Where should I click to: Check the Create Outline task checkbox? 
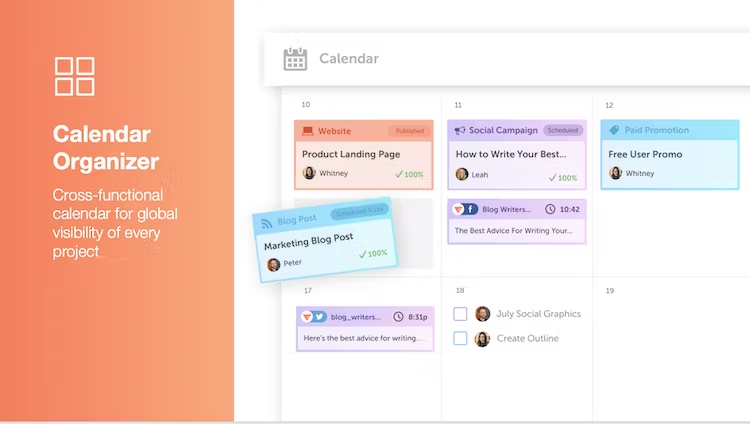tap(460, 338)
